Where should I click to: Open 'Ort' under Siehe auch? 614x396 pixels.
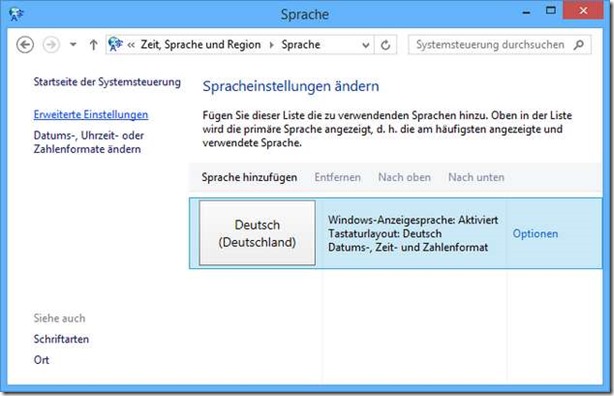pyautogui.click(x=42, y=360)
